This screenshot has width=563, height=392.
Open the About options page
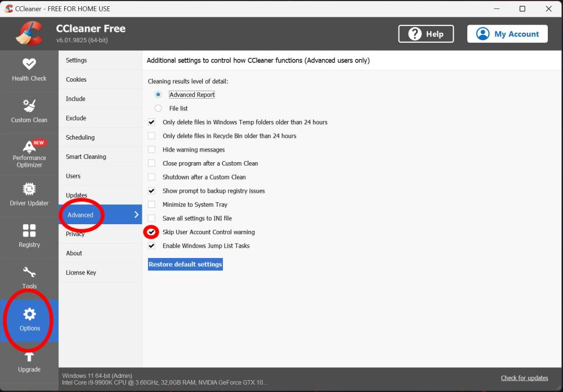pyautogui.click(x=100, y=253)
